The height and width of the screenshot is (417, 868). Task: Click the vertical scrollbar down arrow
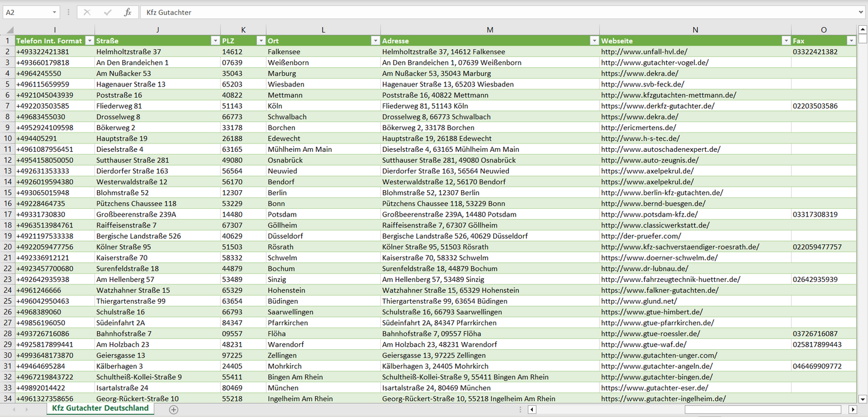click(x=863, y=398)
